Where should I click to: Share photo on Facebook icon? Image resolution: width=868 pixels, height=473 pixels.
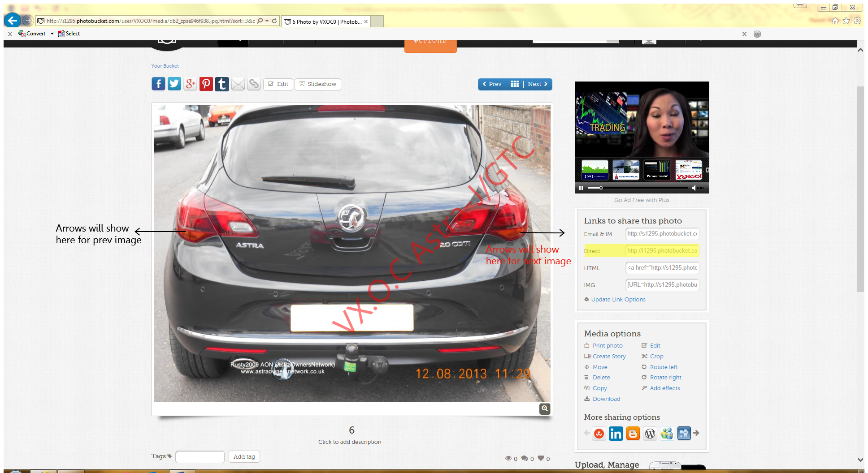[x=158, y=84]
